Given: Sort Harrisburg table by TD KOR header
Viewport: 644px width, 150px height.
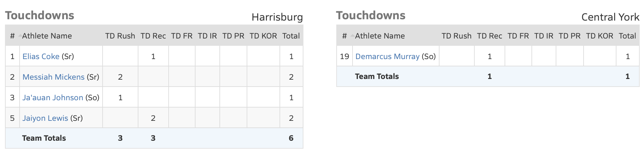Looking at the screenshot, I should (263, 36).
